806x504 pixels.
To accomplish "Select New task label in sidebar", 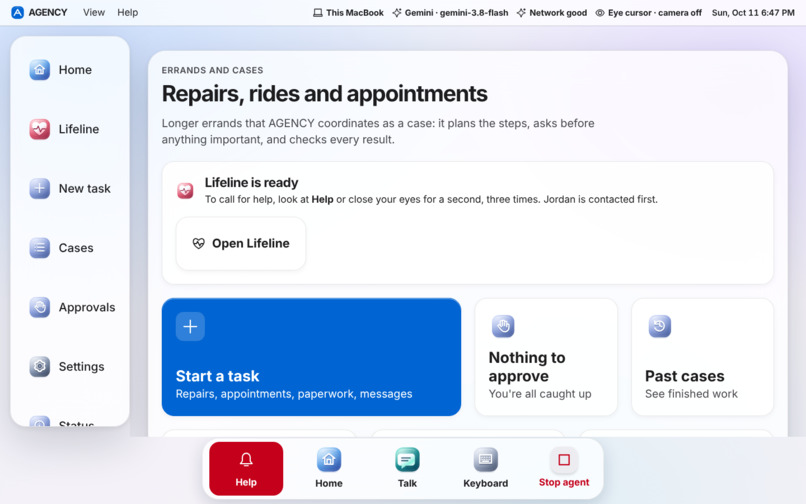I will 84,189.
